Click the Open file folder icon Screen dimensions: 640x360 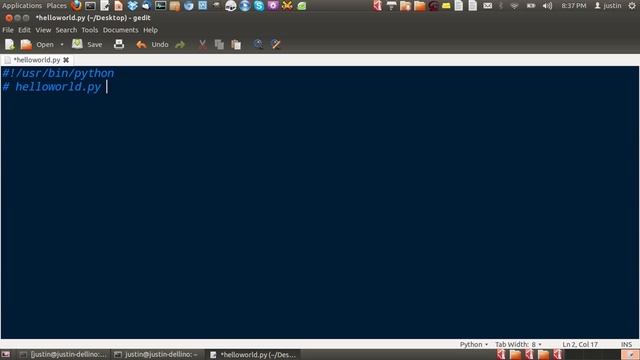[26, 44]
